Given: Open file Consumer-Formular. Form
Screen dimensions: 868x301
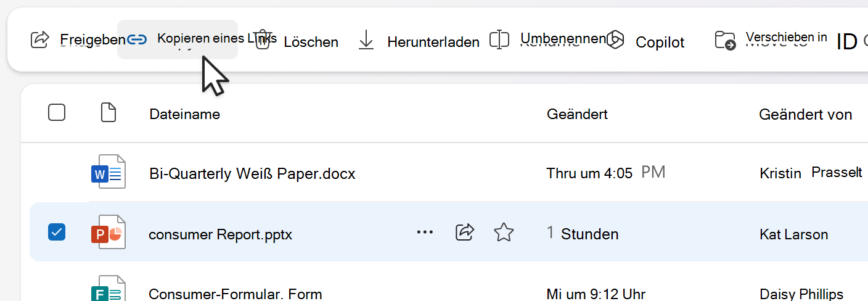Looking at the screenshot, I should (235, 294).
